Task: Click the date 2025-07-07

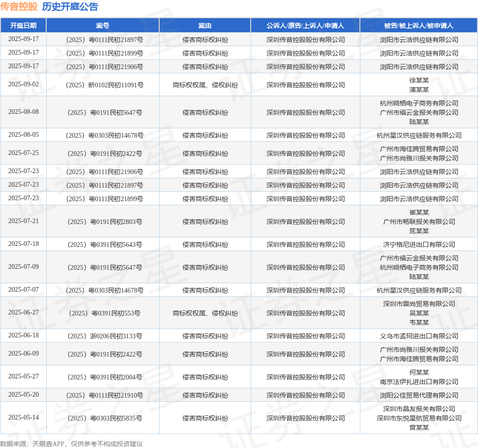Action: point(23,289)
